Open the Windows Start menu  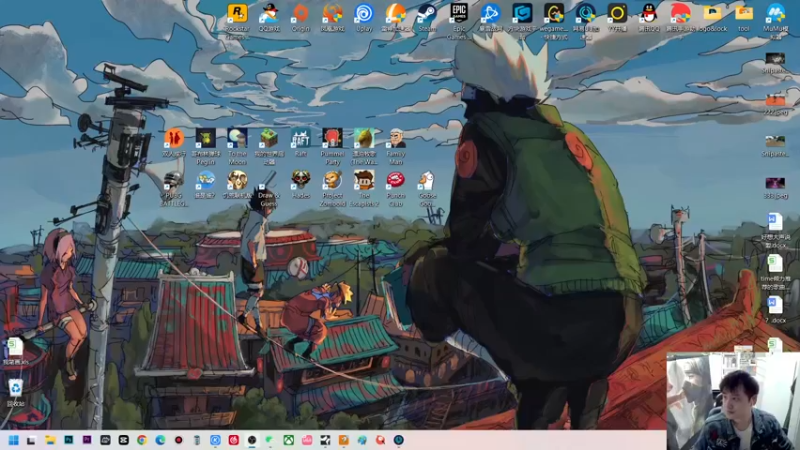[x=13, y=440]
